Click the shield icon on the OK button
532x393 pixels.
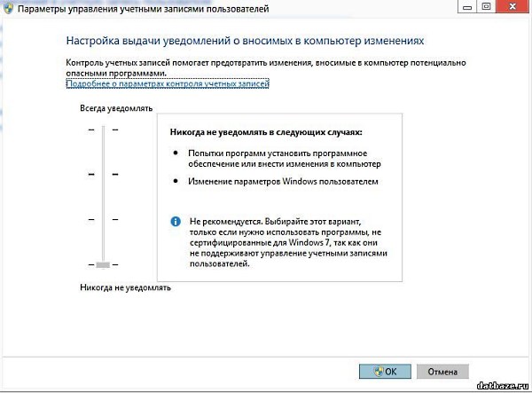[378, 372]
